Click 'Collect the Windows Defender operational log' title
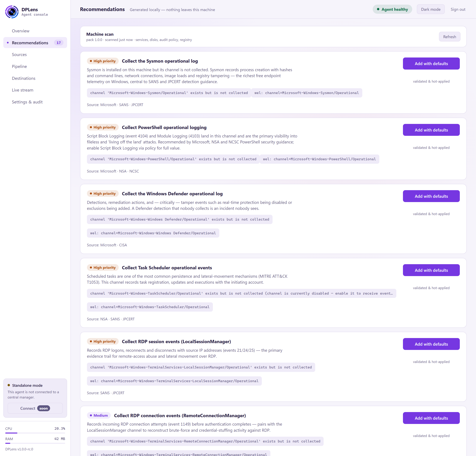This screenshot has height=456, width=476. point(172,194)
